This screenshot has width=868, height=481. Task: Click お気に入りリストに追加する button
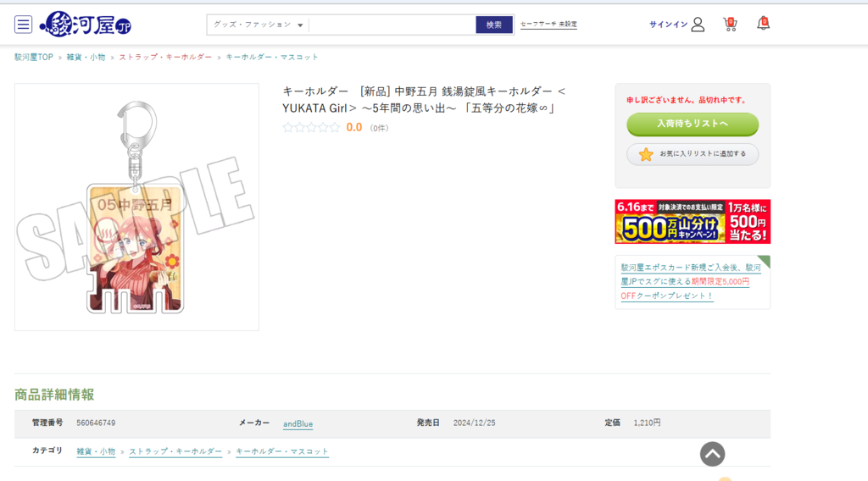pyautogui.click(x=693, y=154)
